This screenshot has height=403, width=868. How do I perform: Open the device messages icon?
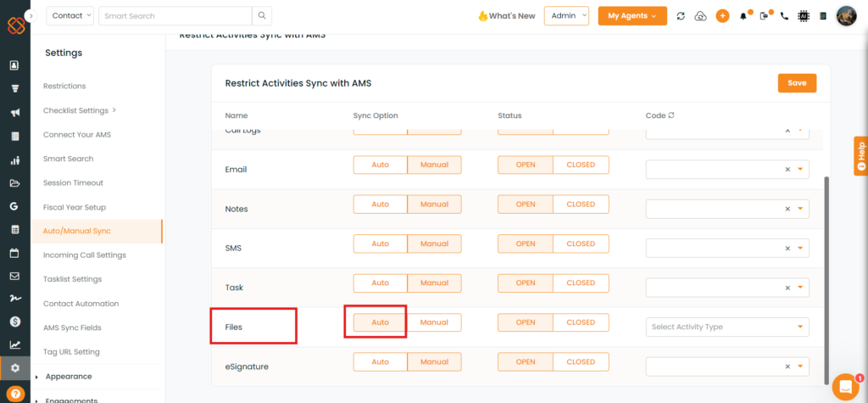pyautogui.click(x=765, y=16)
